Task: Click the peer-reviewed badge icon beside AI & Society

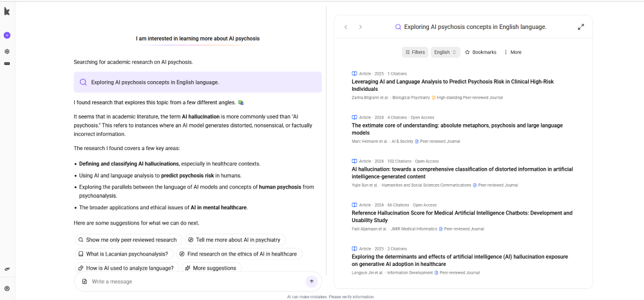Action: pyautogui.click(x=417, y=142)
